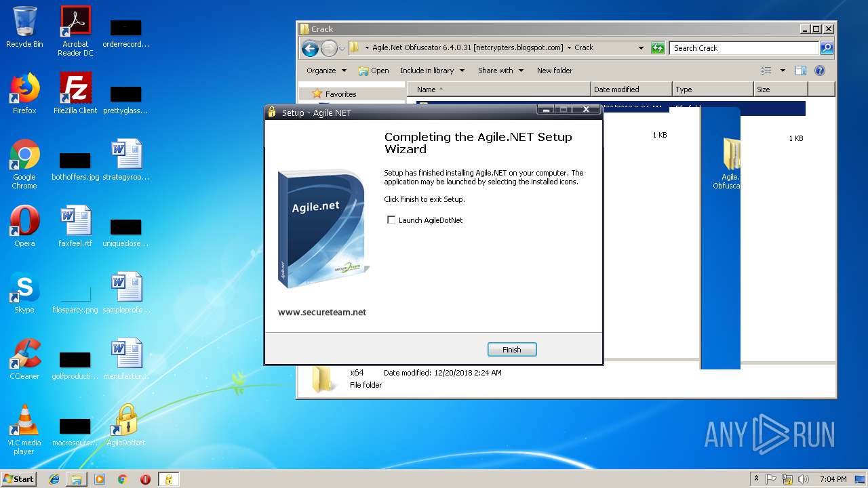Click Search Crack input field
Viewport: 868px width, 488px height.
click(x=744, y=48)
